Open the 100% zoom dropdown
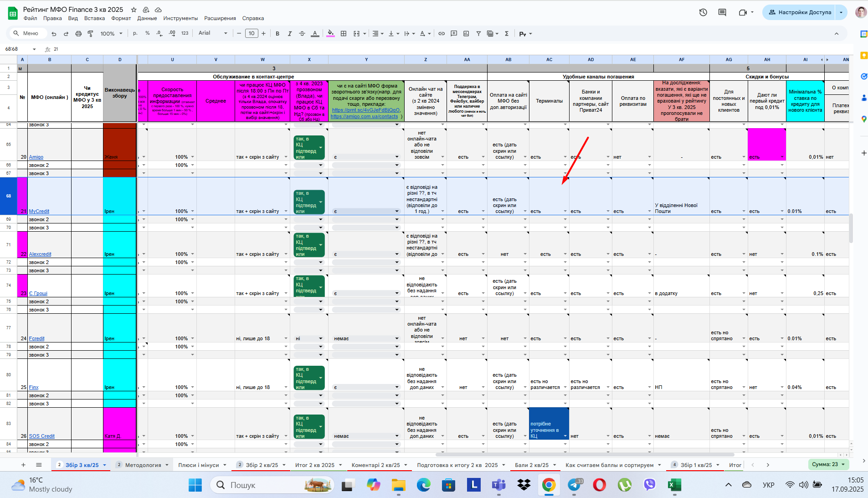The height and width of the screenshot is (498, 868). tap(112, 33)
